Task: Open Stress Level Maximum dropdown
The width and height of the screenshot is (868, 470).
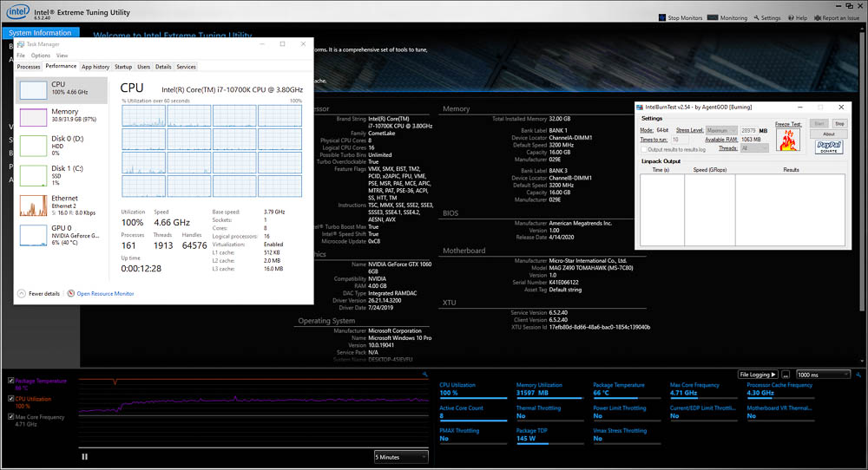Action: [x=721, y=130]
